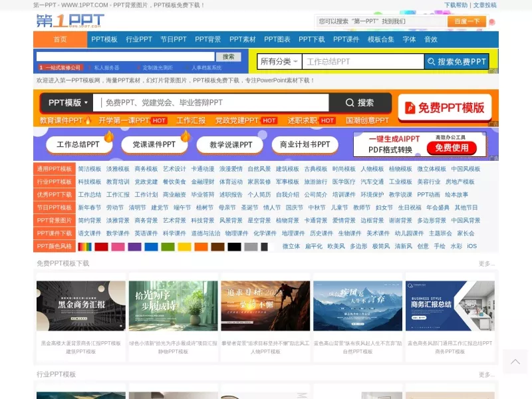The height and width of the screenshot is (399, 532).
Task: Open the PPT模版 dropdown in the orange search bar
Action: click(68, 102)
